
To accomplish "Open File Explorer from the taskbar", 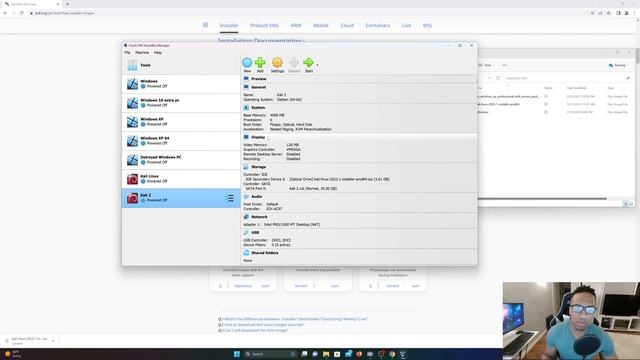I will coord(326,354).
